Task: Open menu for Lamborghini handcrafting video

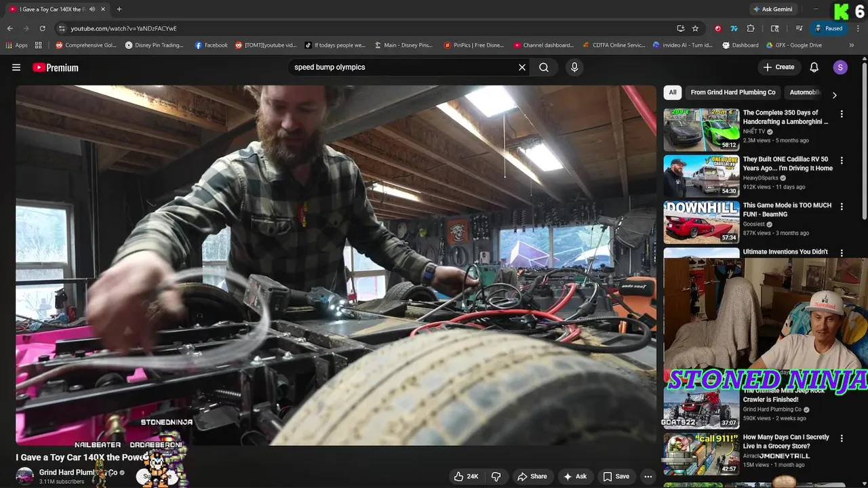Action: [842, 115]
